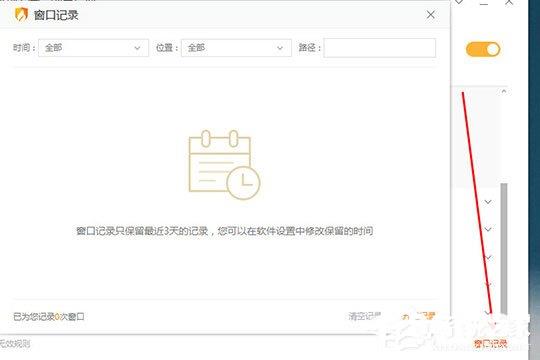Click the orange button beside 清空记录
Screen dimensions: 540x360
[x=418, y=316]
